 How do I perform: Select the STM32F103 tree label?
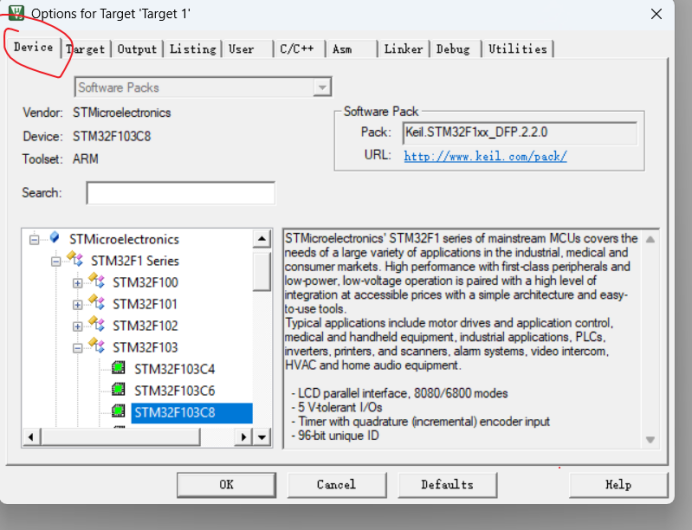tap(145, 347)
